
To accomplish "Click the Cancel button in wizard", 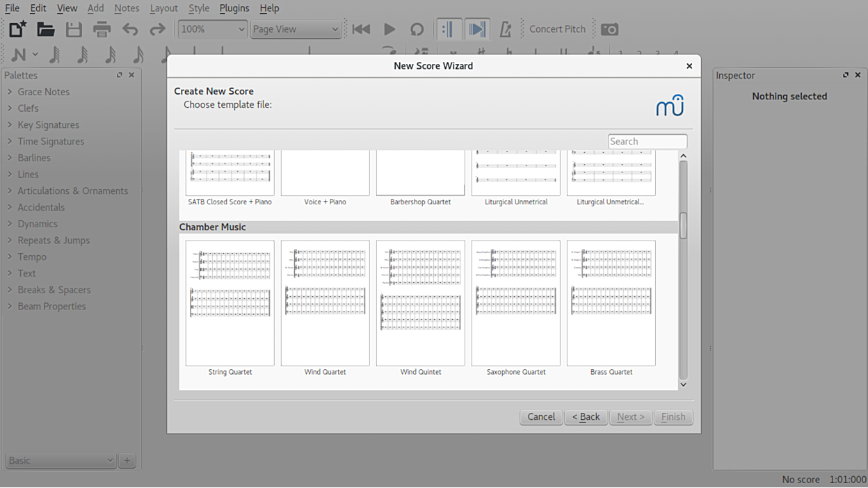I will pos(541,417).
